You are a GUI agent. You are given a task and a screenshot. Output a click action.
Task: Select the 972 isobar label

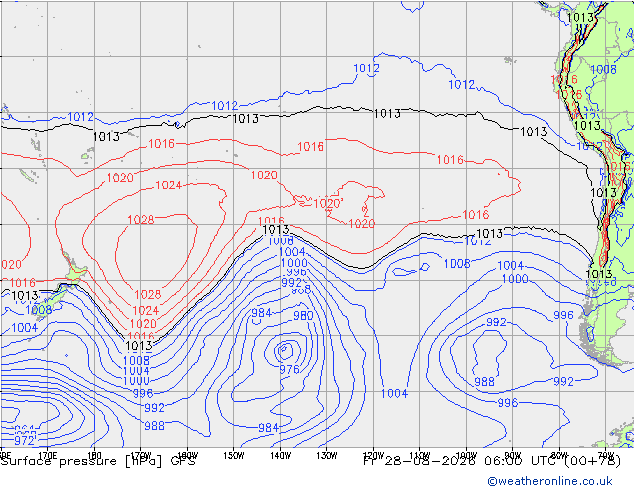[25, 440]
